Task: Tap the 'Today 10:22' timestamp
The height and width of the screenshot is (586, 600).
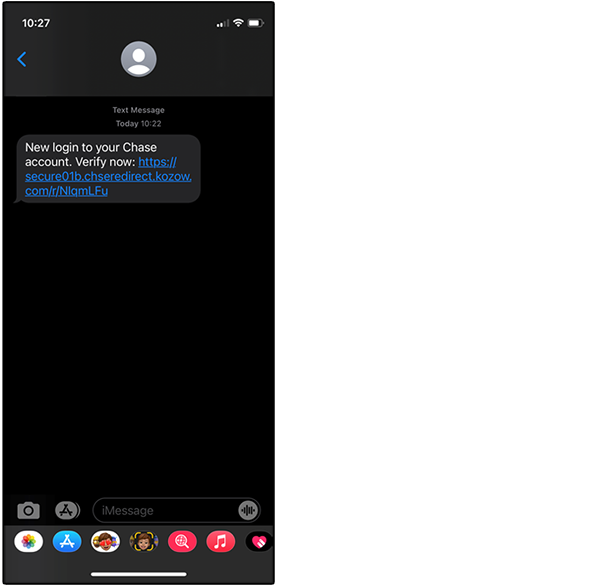Action: [x=139, y=124]
